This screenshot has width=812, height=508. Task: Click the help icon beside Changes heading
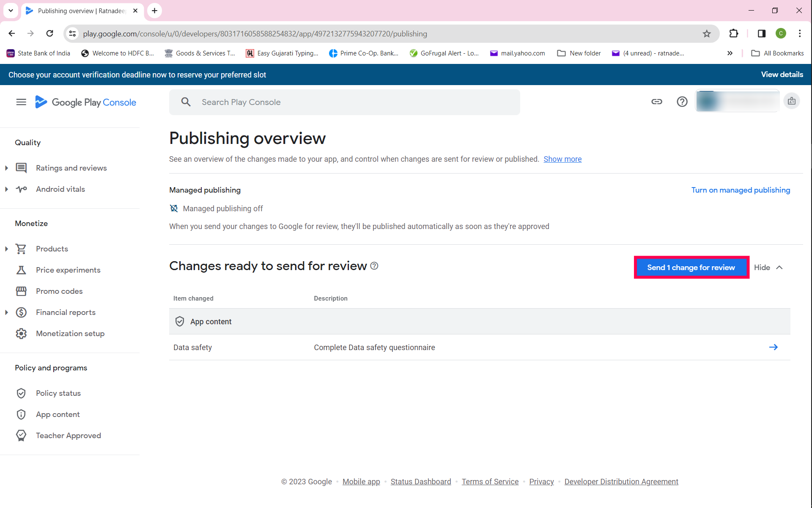pos(374,266)
